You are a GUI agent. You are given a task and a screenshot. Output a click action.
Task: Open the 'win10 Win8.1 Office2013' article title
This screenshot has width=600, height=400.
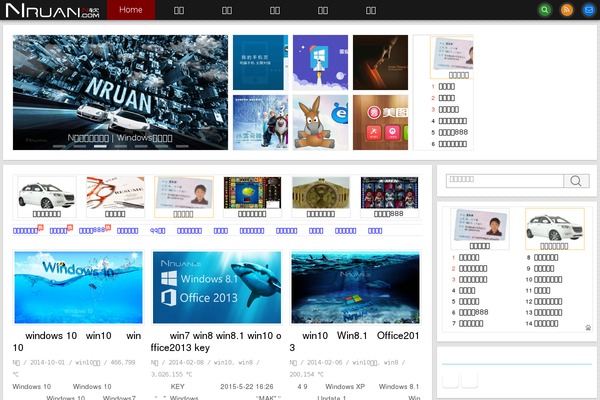coord(354,341)
